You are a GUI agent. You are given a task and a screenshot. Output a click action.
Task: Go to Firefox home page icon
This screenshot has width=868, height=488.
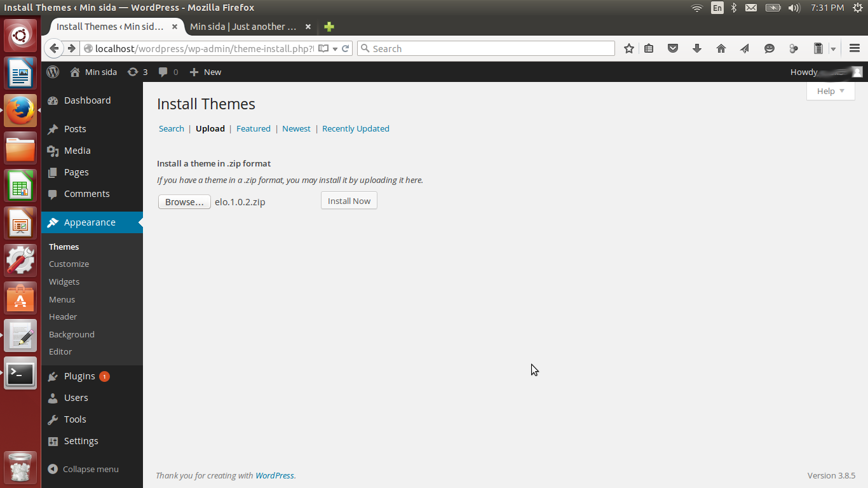tap(721, 48)
